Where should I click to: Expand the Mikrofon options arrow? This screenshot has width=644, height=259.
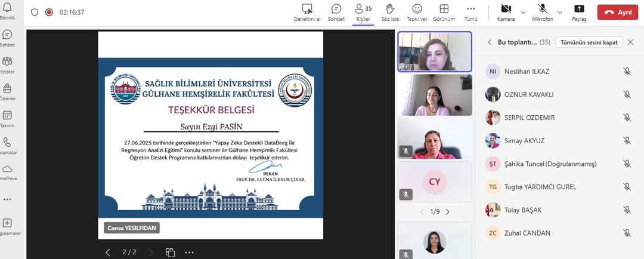[x=560, y=13]
